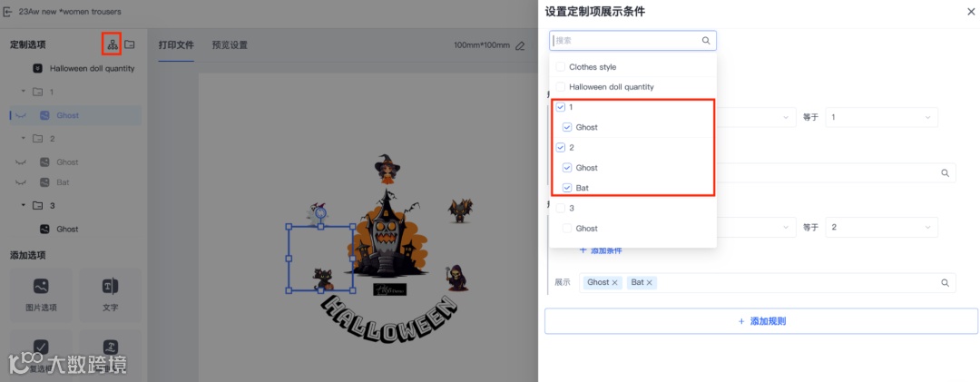
Task: Select the highlighted Ghost row in folder 1
Action: (75, 115)
